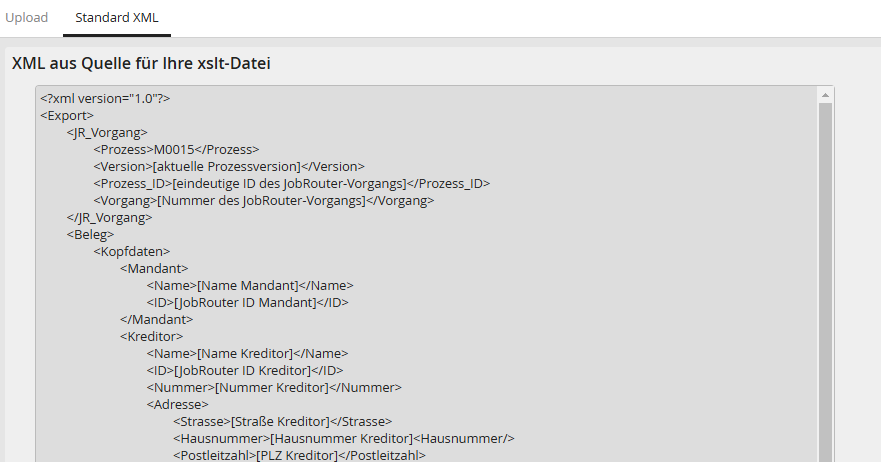
Task: Click the Kopfdaten tag line
Action: [x=131, y=251]
